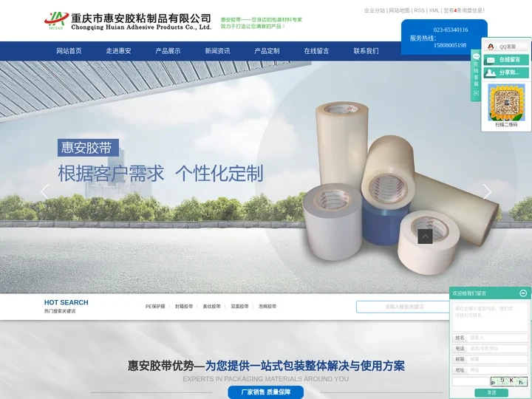Screen dimensions: 532x399
Task: Click the 在线留言 button in the side widget
Action: point(506,60)
